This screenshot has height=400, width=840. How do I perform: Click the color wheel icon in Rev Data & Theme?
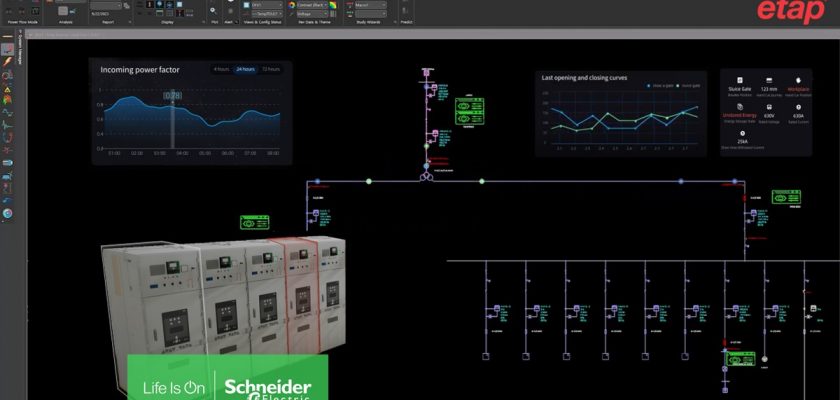[x=292, y=5]
